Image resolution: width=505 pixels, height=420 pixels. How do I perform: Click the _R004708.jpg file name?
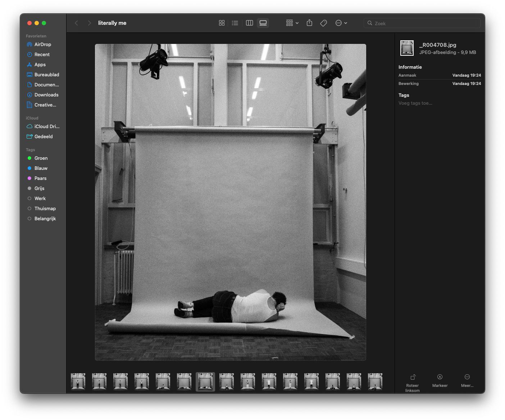tap(438, 45)
